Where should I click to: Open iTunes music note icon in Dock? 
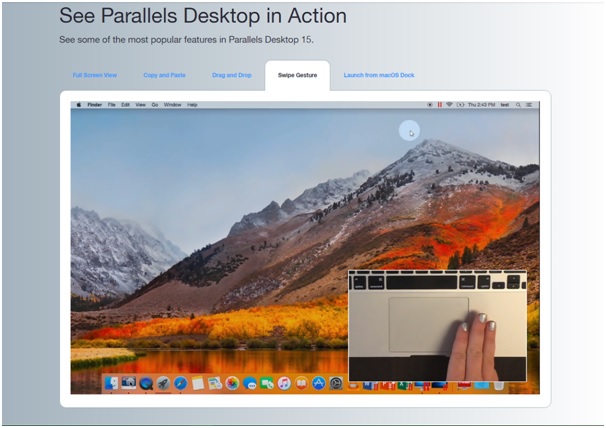pos(284,383)
